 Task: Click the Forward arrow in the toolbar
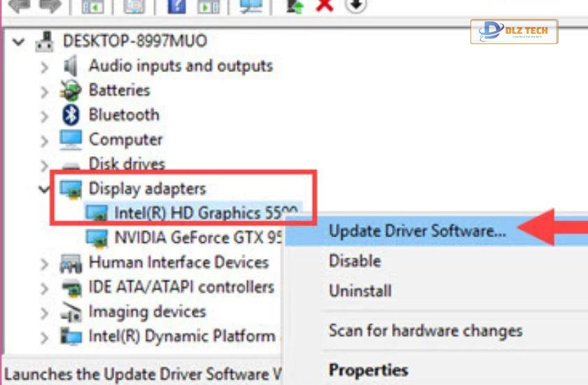tap(50, 6)
